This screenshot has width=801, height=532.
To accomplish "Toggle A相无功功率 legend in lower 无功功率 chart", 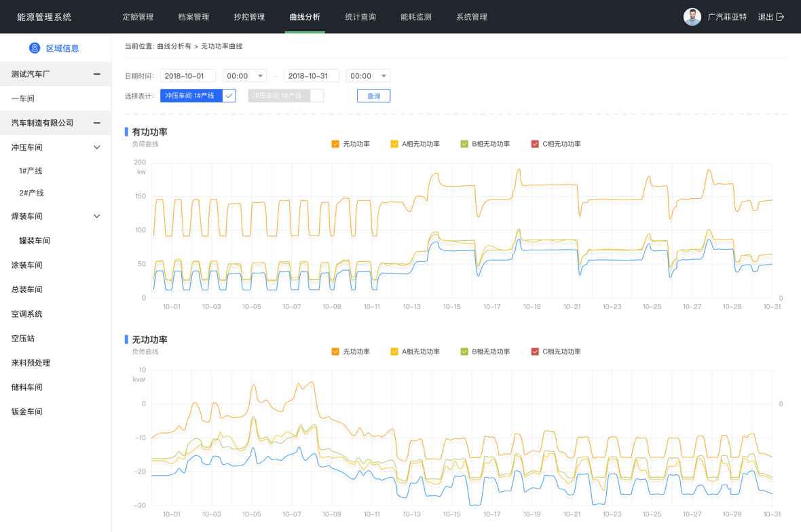I will (x=394, y=351).
